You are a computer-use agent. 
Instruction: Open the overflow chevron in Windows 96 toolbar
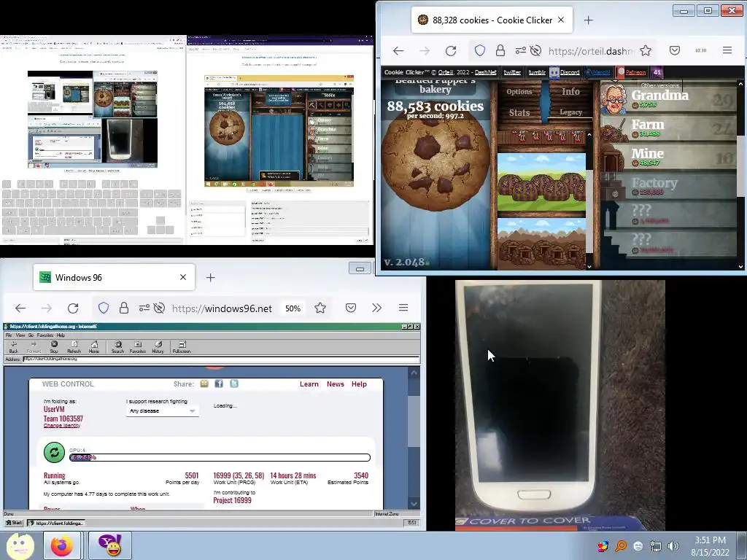[377, 308]
